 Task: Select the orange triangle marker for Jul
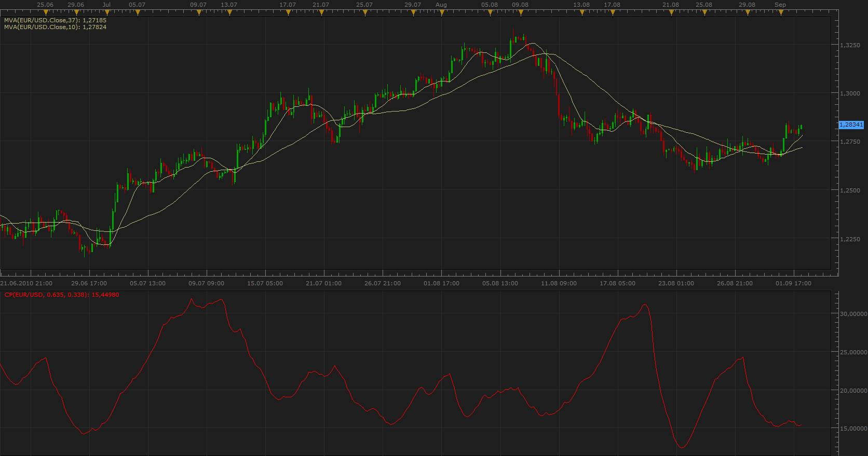tap(107, 12)
